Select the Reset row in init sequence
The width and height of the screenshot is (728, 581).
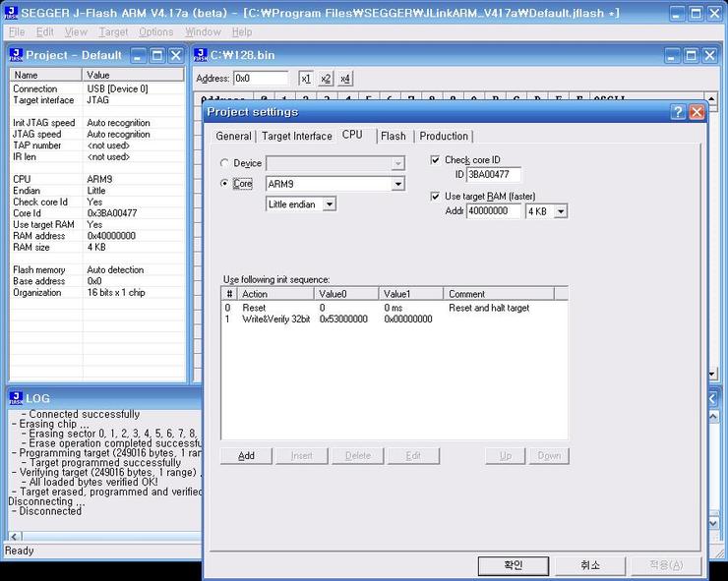tap(394, 308)
